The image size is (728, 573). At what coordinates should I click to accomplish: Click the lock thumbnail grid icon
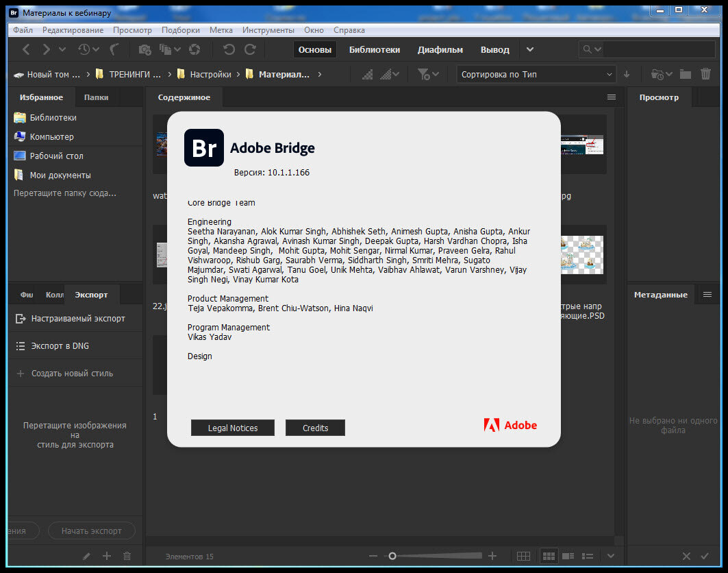[523, 557]
